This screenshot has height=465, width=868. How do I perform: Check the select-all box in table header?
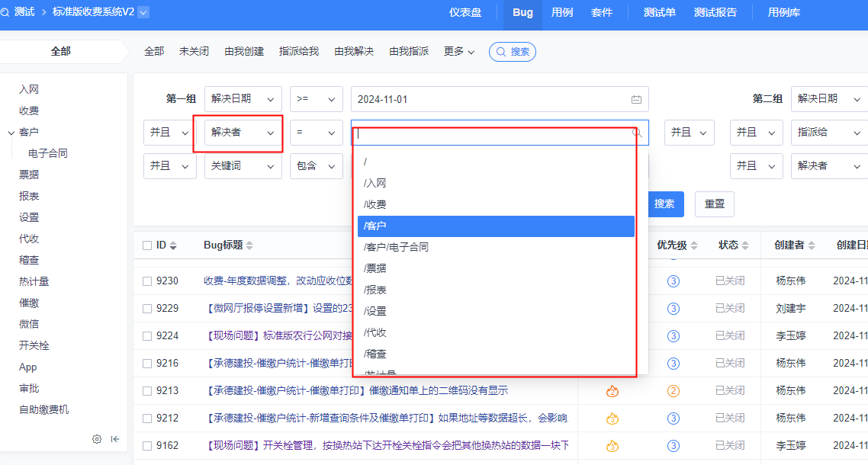147,245
